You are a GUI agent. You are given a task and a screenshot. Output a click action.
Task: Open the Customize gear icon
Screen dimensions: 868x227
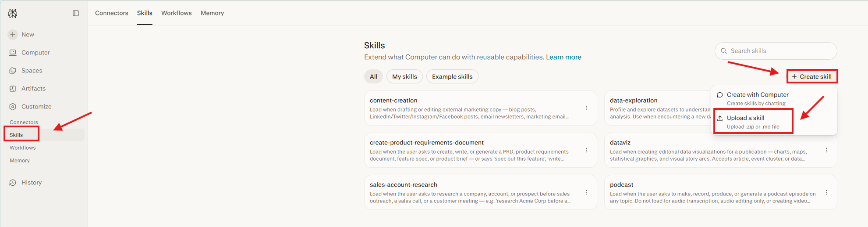[x=13, y=107]
